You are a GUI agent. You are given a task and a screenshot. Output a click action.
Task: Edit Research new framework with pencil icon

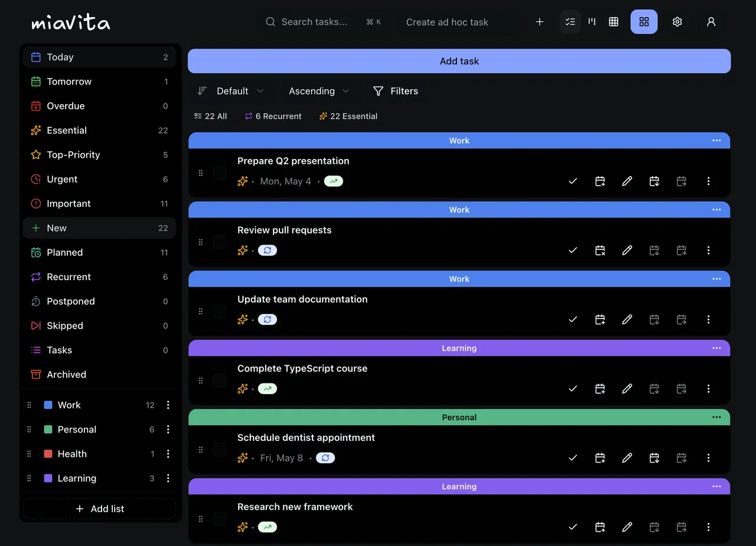[x=627, y=527]
